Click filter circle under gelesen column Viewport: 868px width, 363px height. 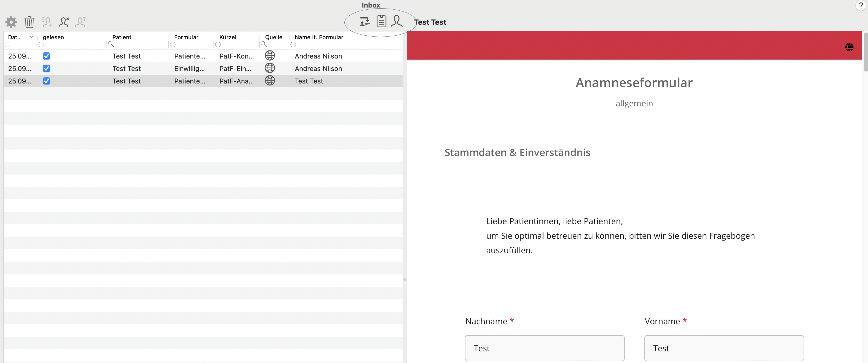point(42,44)
